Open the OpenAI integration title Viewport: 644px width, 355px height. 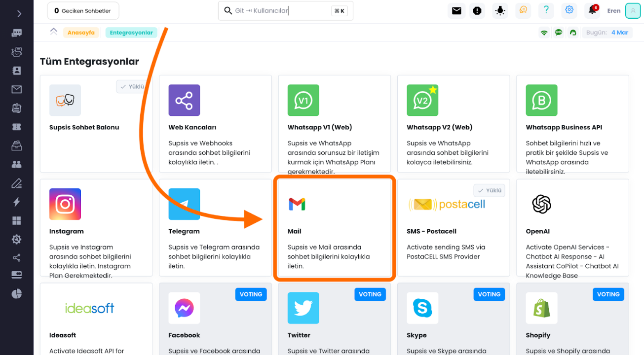pyautogui.click(x=538, y=231)
